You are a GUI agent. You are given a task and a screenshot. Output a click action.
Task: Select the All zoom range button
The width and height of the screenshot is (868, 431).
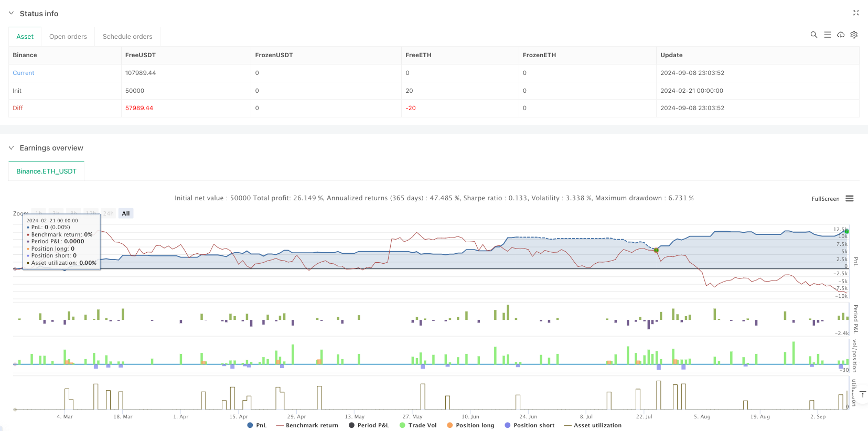126,213
